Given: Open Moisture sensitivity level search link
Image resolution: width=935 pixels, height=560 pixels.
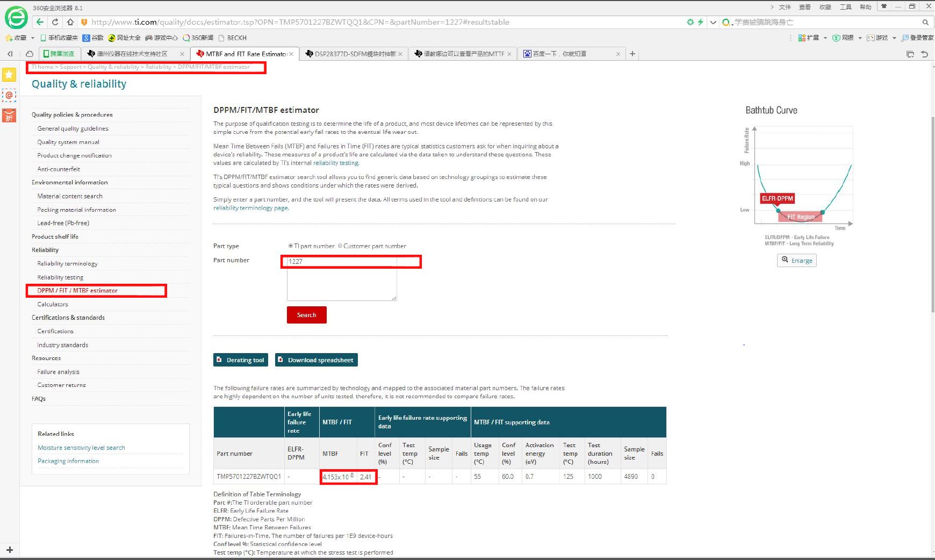Looking at the screenshot, I should point(81,448).
